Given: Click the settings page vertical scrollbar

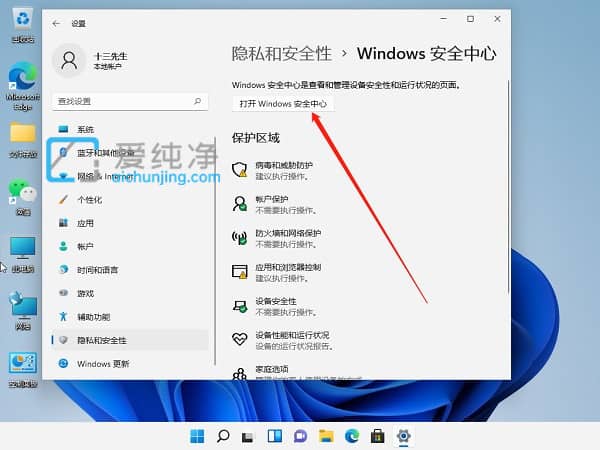Looking at the screenshot, I should tap(509, 188).
